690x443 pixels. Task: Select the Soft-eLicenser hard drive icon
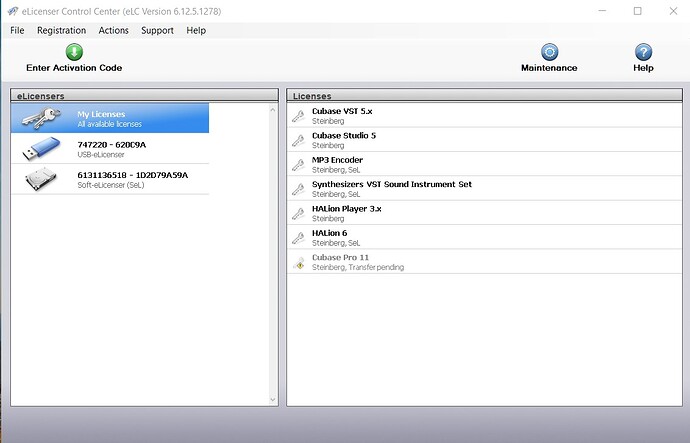(41, 179)
